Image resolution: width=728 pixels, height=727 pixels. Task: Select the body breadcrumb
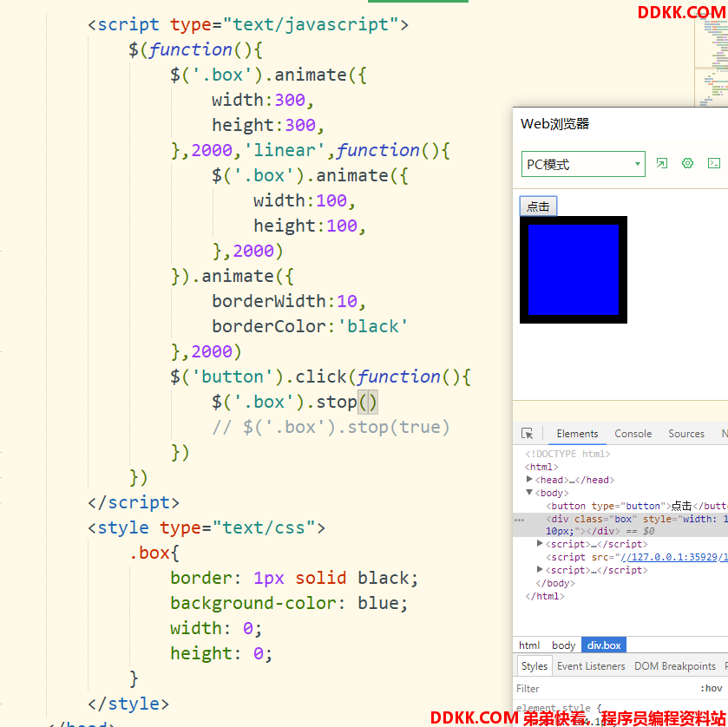pos(563,645)
